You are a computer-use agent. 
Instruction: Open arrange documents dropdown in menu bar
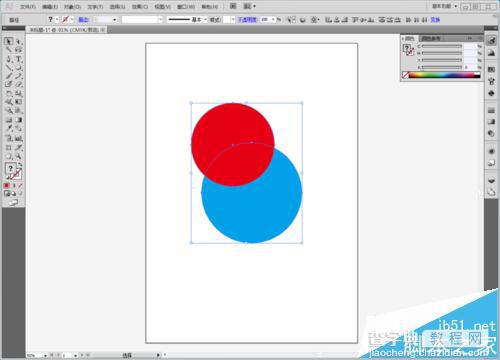250,6
